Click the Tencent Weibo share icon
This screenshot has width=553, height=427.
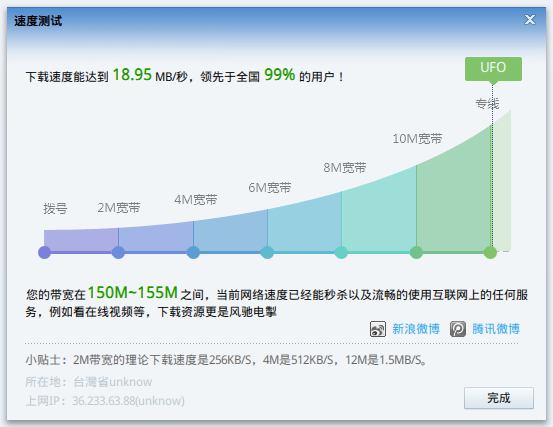[x=458, y=329]
